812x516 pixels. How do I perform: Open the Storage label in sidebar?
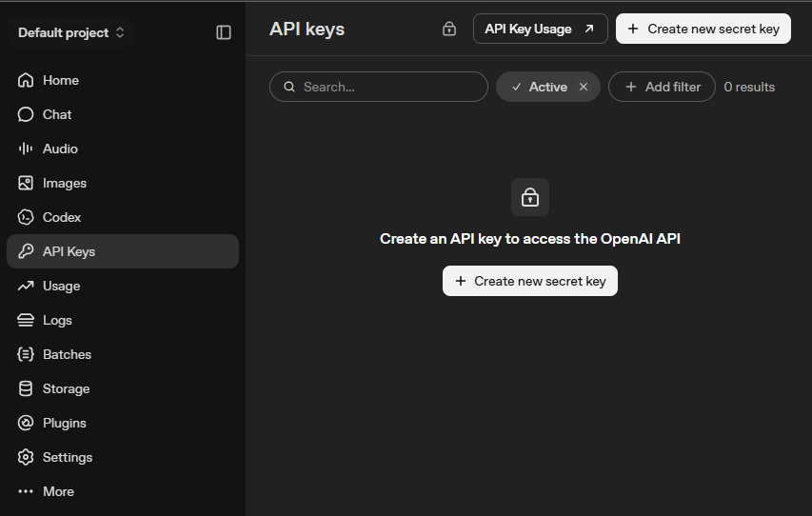pos(67,388)
